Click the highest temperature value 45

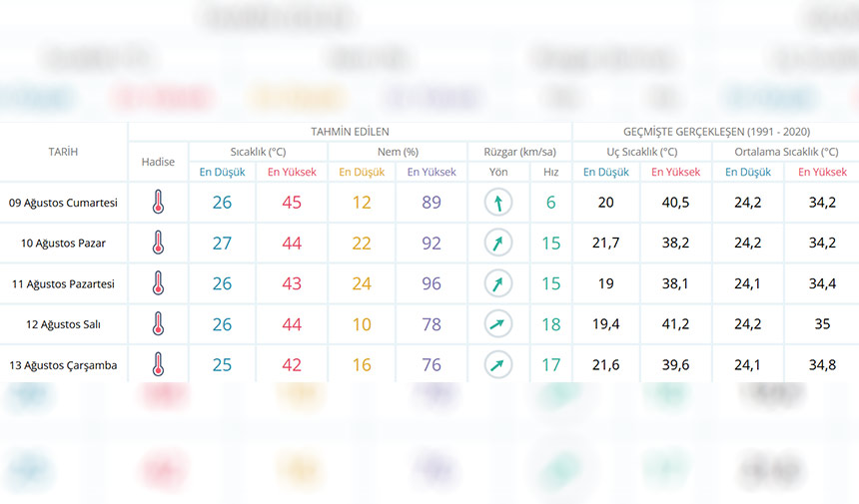coord(292,203)
